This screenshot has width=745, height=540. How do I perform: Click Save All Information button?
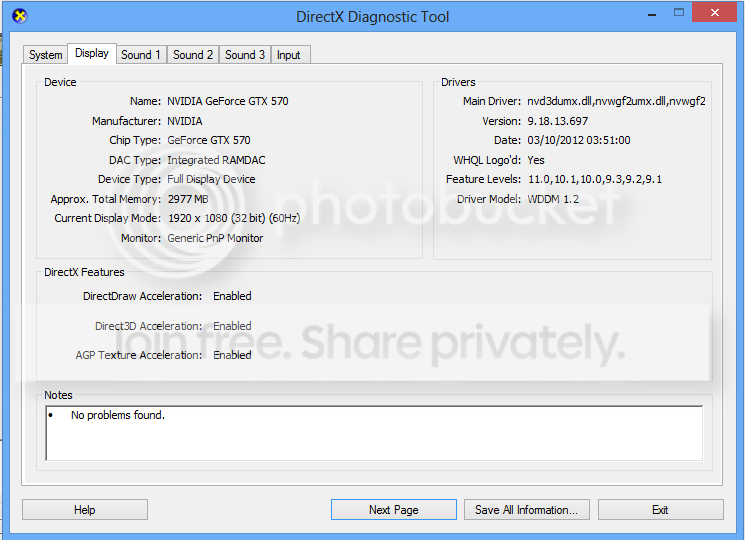click(x=526, y=510)
